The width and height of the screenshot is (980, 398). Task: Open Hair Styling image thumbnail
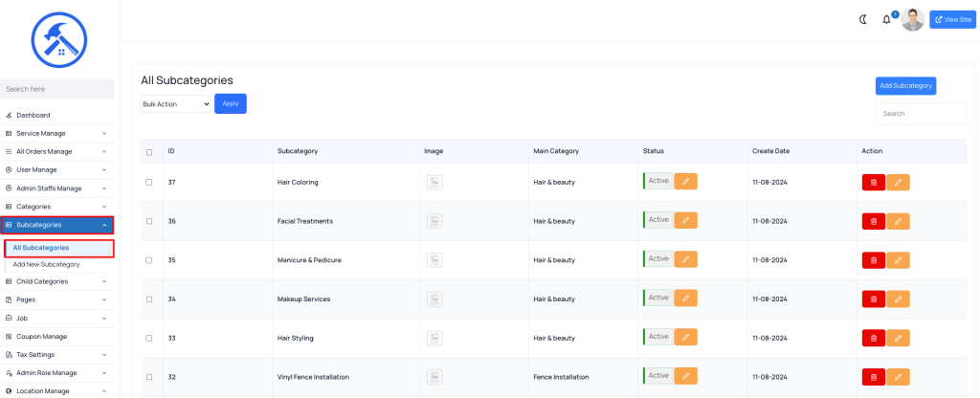coord(434,338)
